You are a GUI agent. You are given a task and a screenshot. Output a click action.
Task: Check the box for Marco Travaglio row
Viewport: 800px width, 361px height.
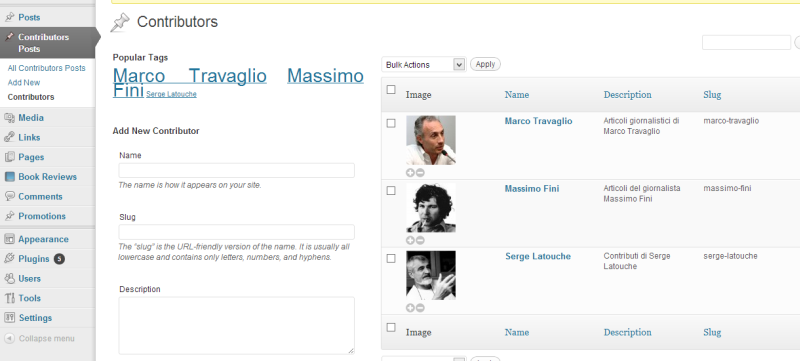pyautogui.click(x=391, y=123)
